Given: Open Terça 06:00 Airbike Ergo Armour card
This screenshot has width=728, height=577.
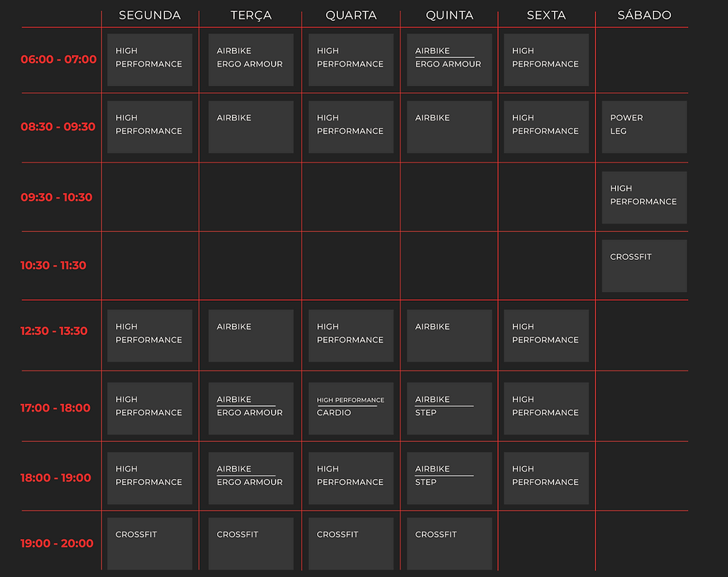Looking at the screenshot, I should coord(250,60).
